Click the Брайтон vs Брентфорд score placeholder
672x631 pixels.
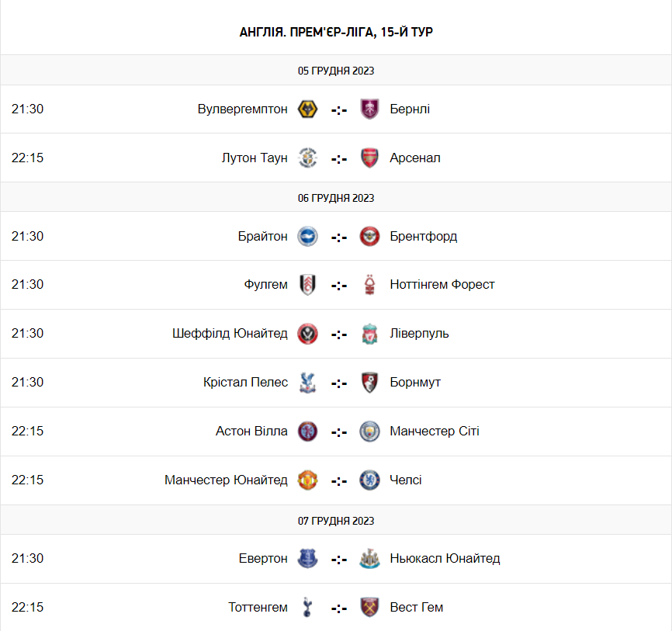[338, 237]
